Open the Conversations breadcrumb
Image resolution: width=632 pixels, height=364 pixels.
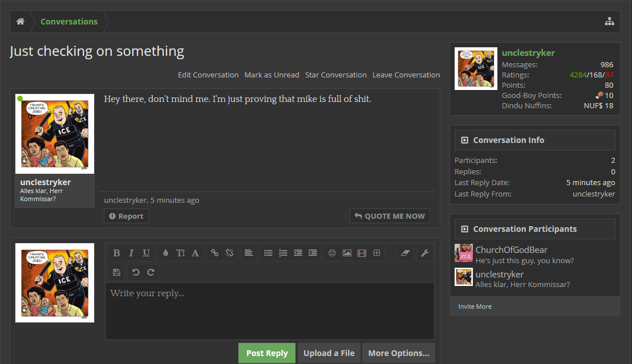[x=69, y=21]
